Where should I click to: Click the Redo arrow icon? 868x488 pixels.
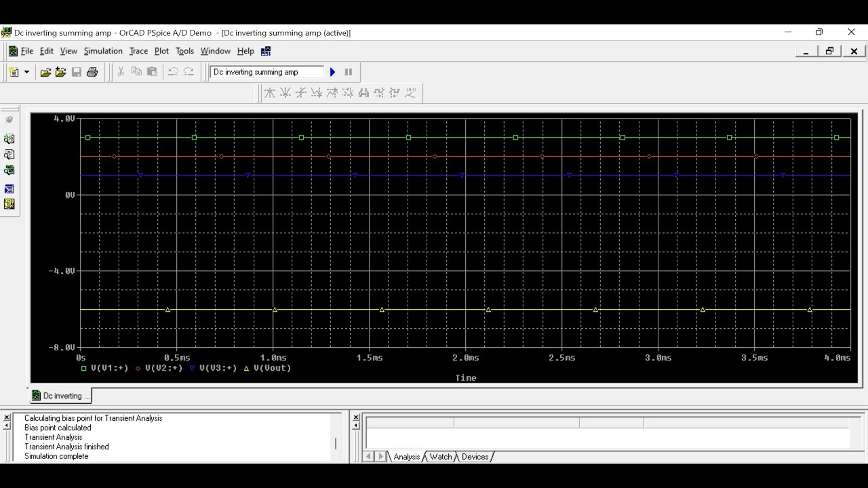[x=189, y=72]
